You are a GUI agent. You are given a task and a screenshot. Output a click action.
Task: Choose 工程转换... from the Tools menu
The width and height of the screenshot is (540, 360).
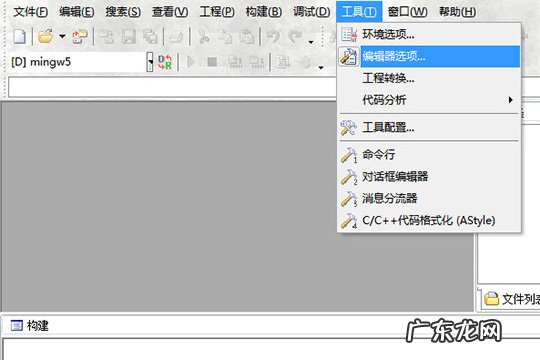429,78
